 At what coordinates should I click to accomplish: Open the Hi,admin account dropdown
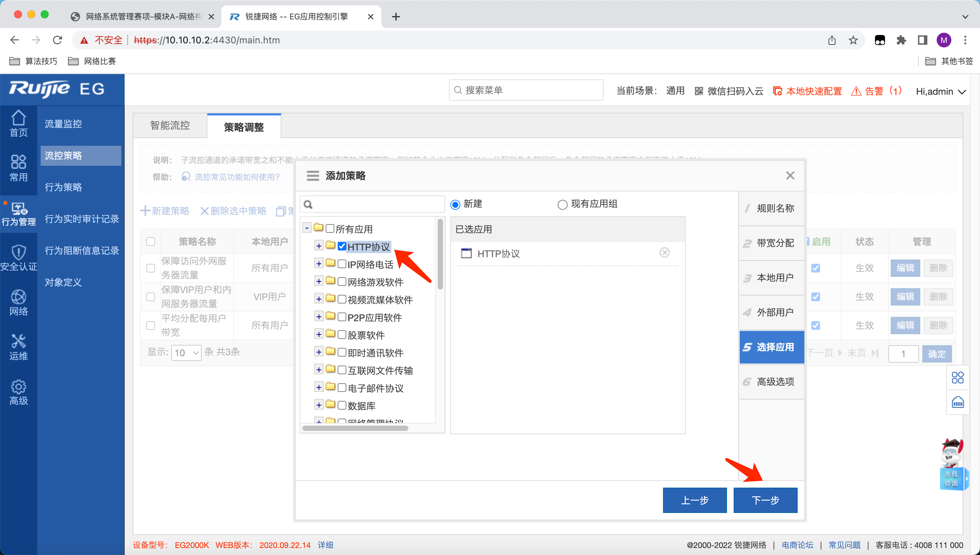(940, 91)
